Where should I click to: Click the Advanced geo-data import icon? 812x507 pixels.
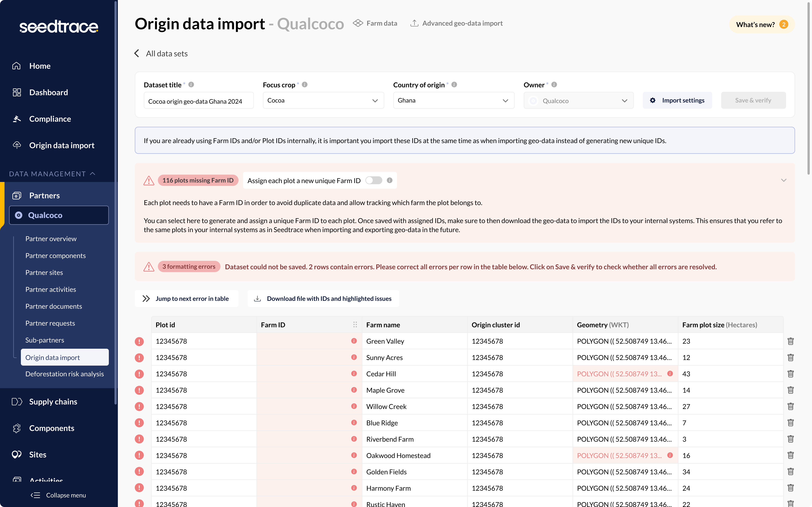pyautogui.click(x=415, y=23)
